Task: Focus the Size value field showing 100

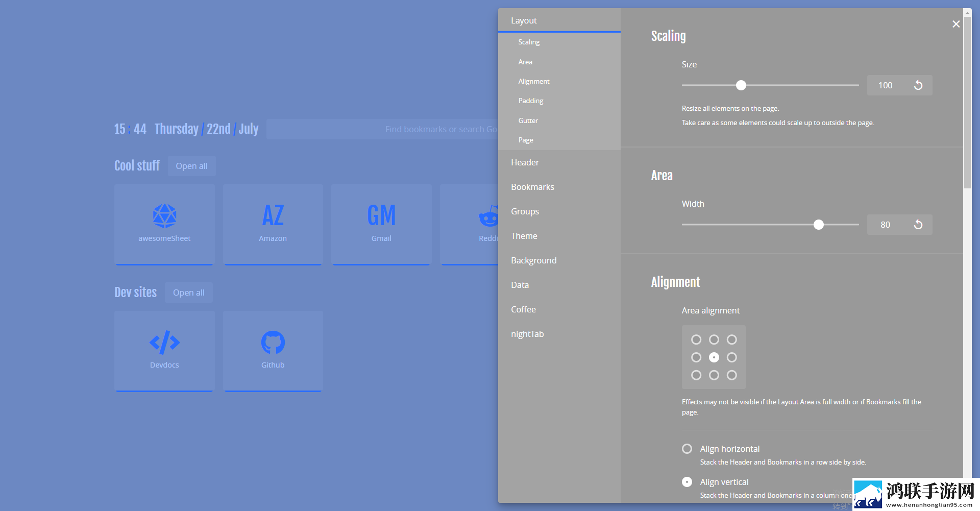Action: click(x=886, y=85)
